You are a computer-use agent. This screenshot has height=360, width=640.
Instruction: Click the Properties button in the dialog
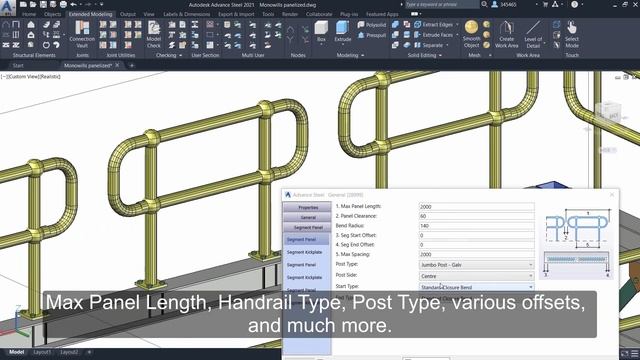tap(308, 207)
